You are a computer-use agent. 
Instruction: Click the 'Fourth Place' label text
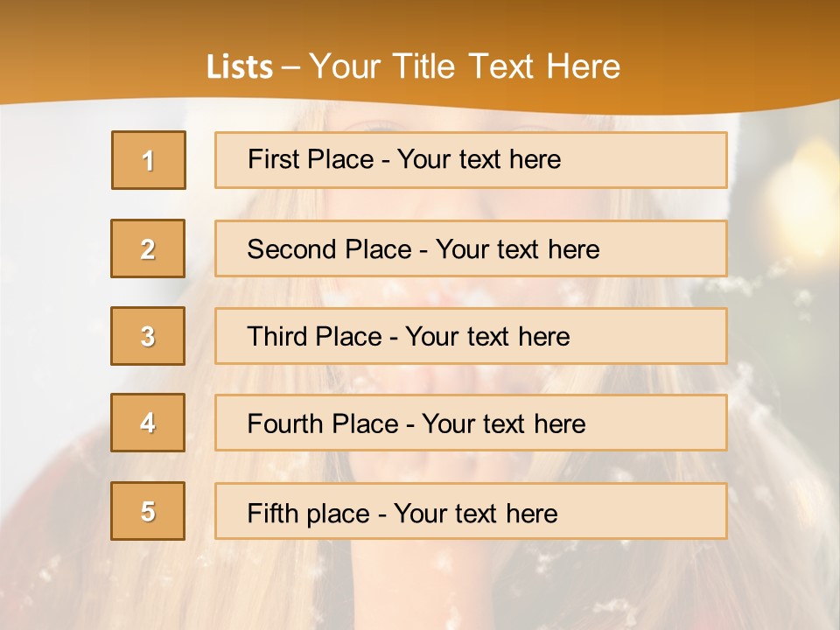click(322, 424)
